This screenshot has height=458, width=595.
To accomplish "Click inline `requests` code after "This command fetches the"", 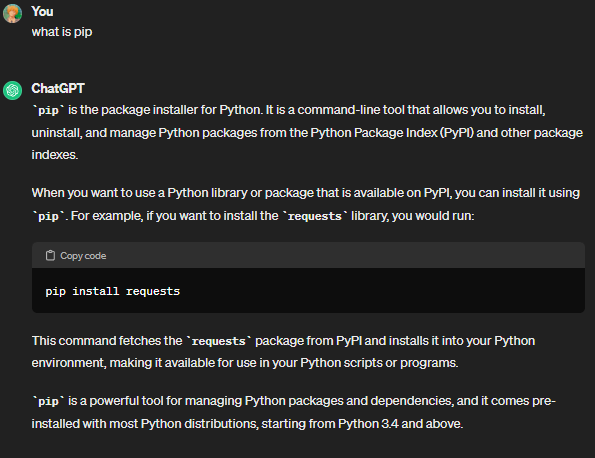I will 219,341.
